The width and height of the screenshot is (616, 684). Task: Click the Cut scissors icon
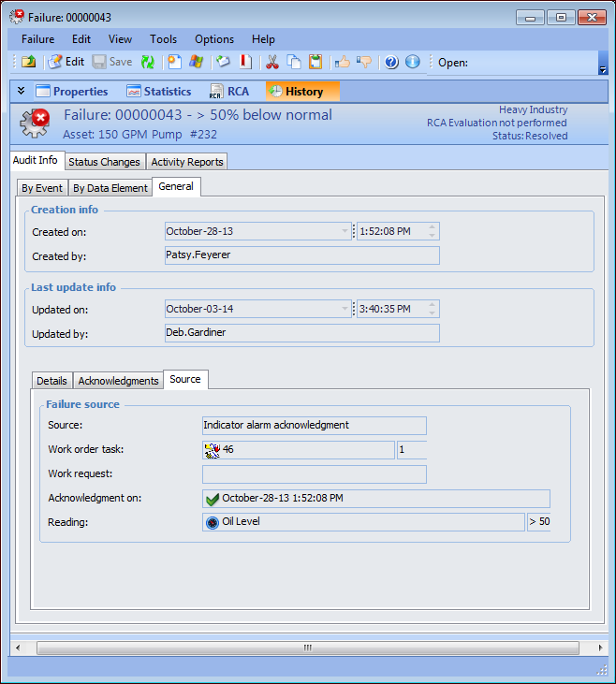tap(272, 62)
